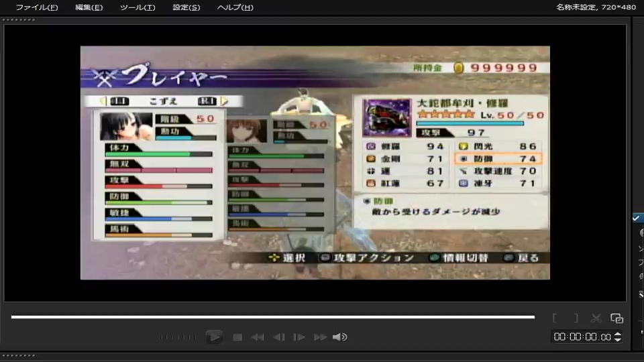Click the 00:00:00.00 timecode field
This screenshot has height=362, width=644.
[x=582, y=337]
